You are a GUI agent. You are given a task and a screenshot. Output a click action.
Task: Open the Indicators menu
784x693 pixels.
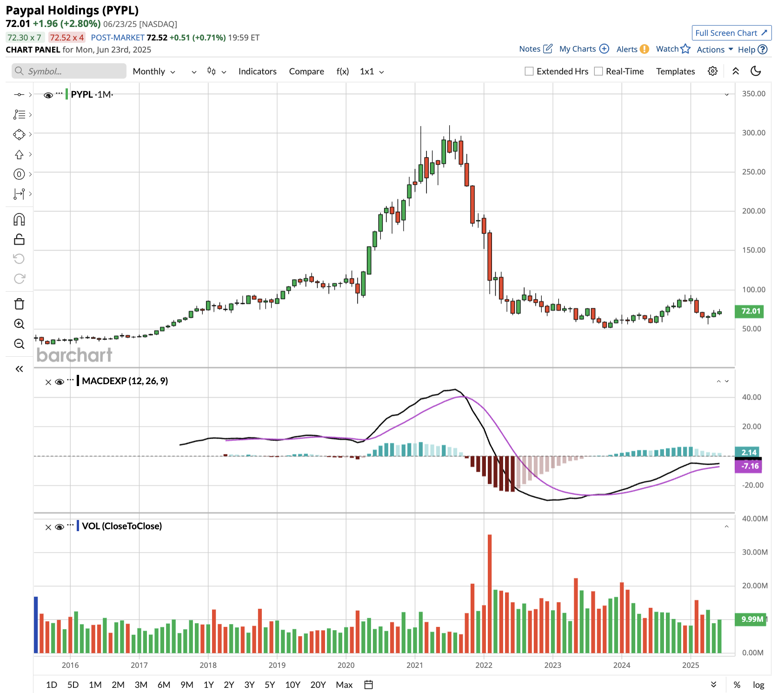point(257,71)
